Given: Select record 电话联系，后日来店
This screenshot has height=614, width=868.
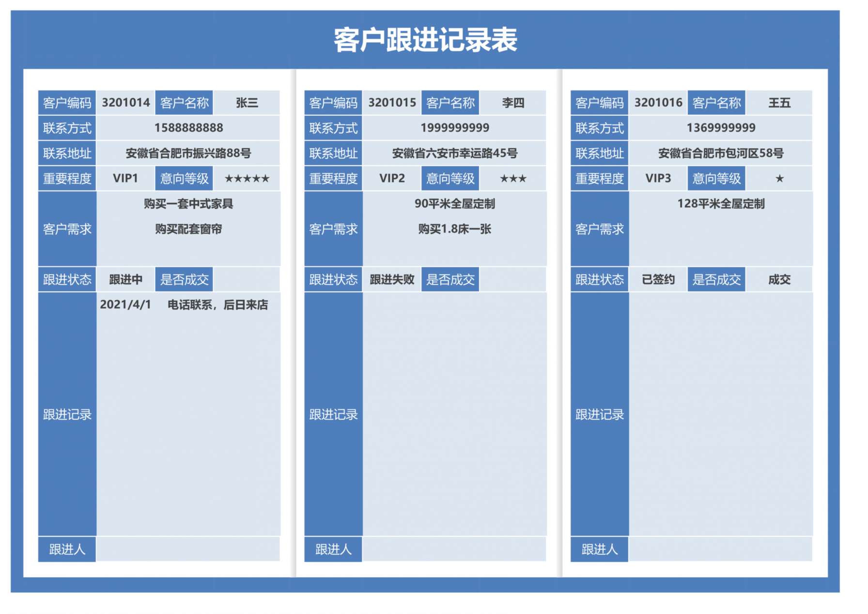Looking at the screenshot, I should point(217,305).
